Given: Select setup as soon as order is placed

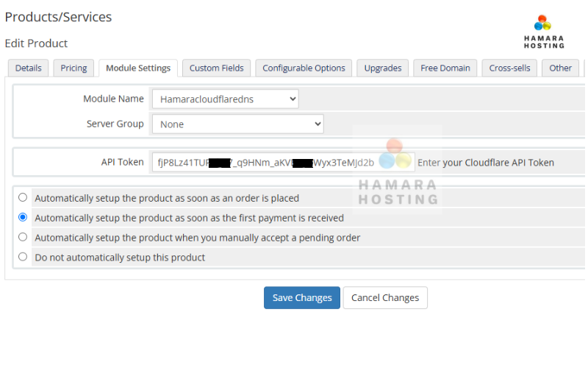Looking at the screenshot, I should 23,197.
